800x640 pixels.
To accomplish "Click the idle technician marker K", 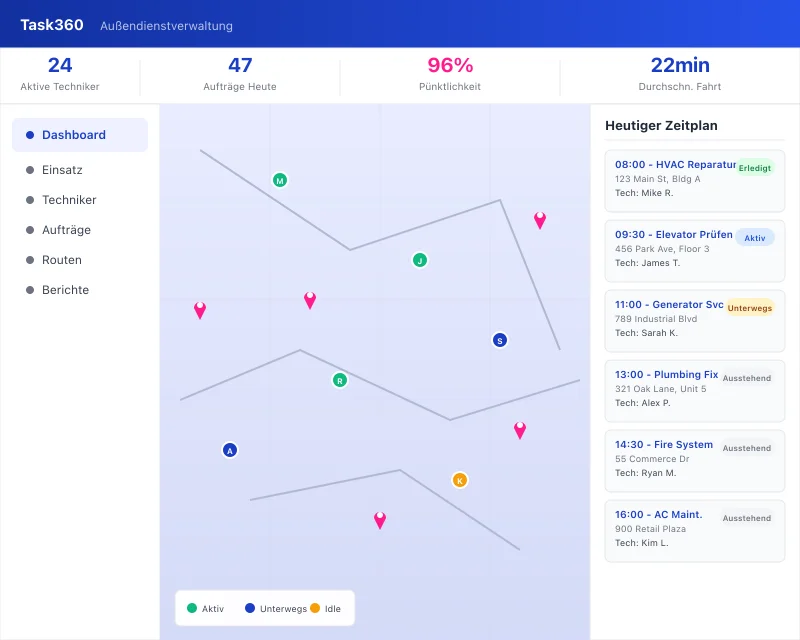I will pyautogui.click(x=459, y=480).
